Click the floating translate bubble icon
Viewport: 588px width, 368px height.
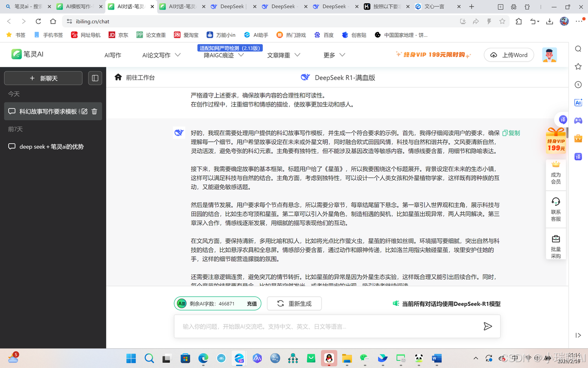(563, 120)
